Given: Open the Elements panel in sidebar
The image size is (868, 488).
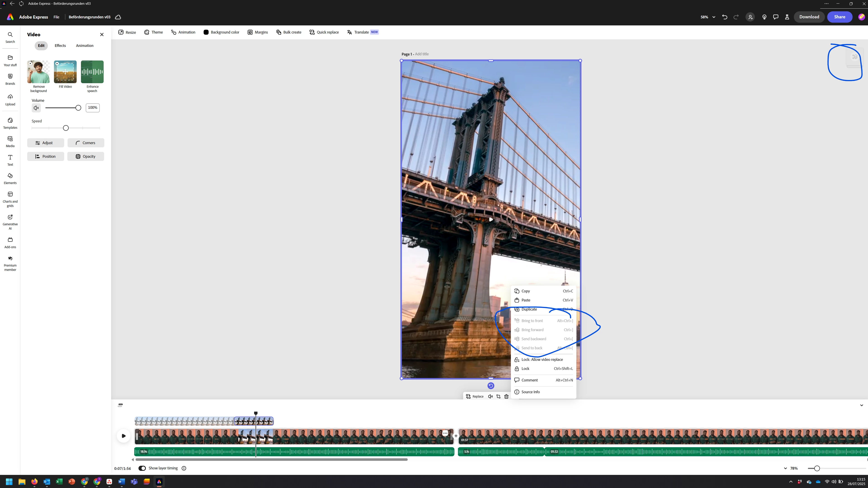Looking at the screenshot, I should [10, 179].
